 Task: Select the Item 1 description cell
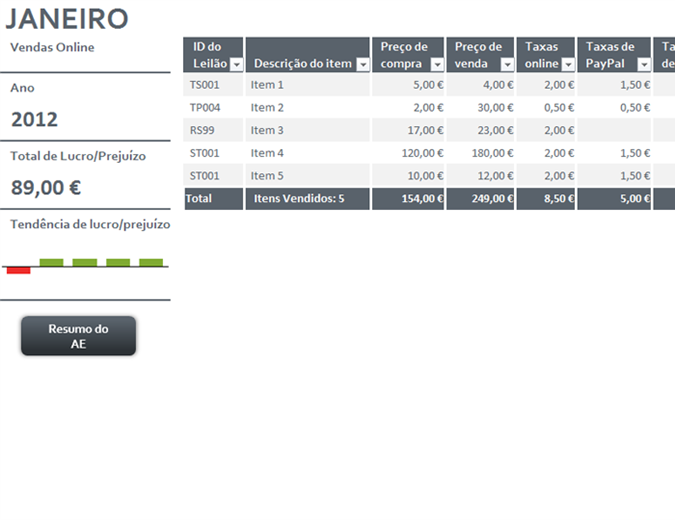tap(307, 85)
